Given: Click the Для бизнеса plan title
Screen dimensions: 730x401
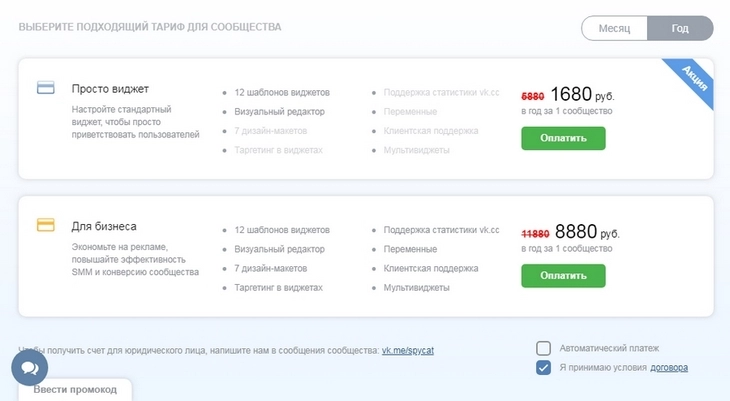Looking at the screenshot, I should [104, 226].
